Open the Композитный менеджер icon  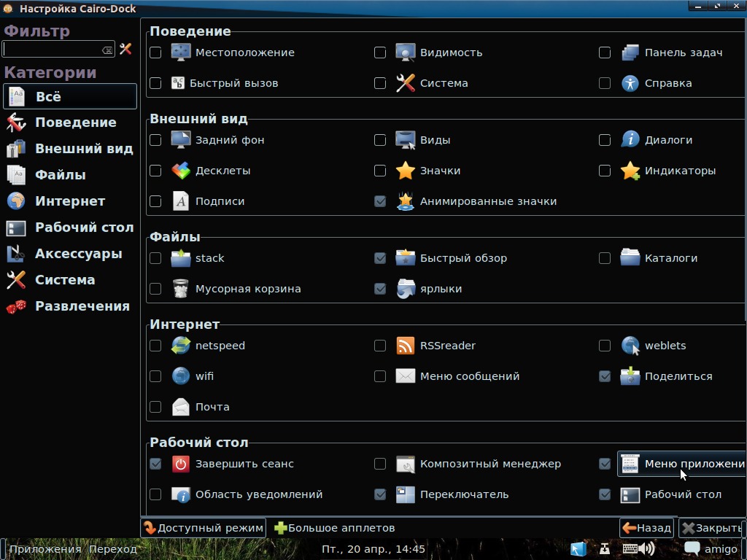point(406,464)
